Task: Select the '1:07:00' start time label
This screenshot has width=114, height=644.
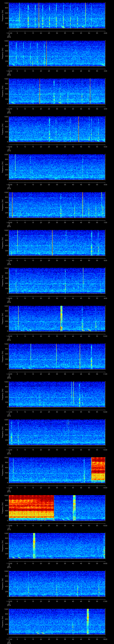Action: [9, 260]
